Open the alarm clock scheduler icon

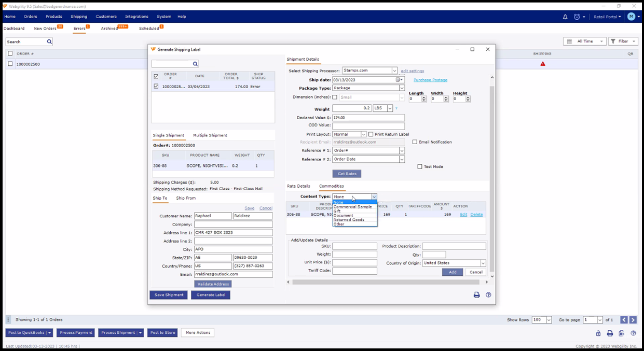tap(577, 17)
